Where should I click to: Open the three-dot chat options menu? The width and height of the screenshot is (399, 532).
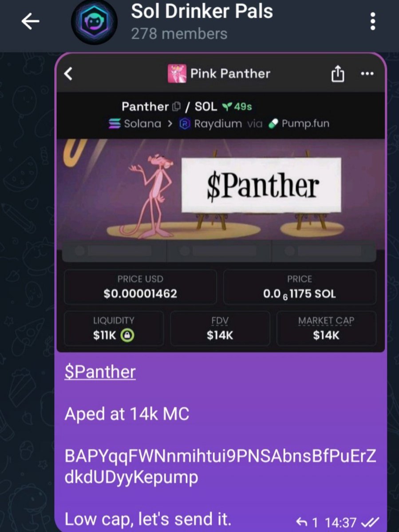coord(373,22)
